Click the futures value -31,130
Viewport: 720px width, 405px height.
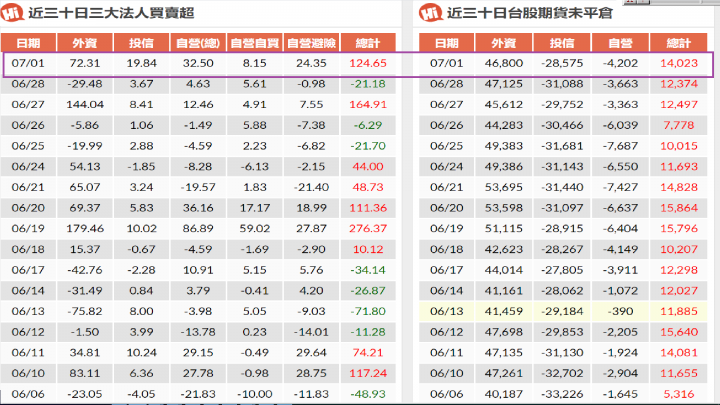pyautogui.click(x=562, y=353)
